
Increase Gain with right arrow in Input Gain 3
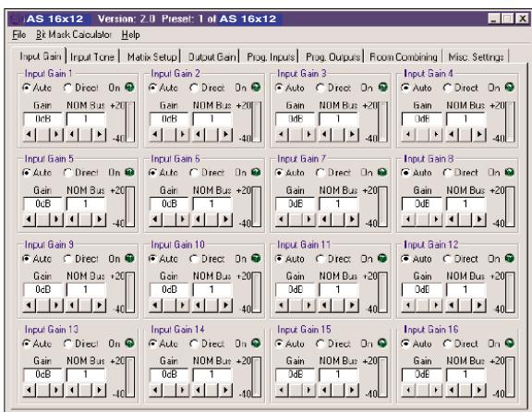308,135
